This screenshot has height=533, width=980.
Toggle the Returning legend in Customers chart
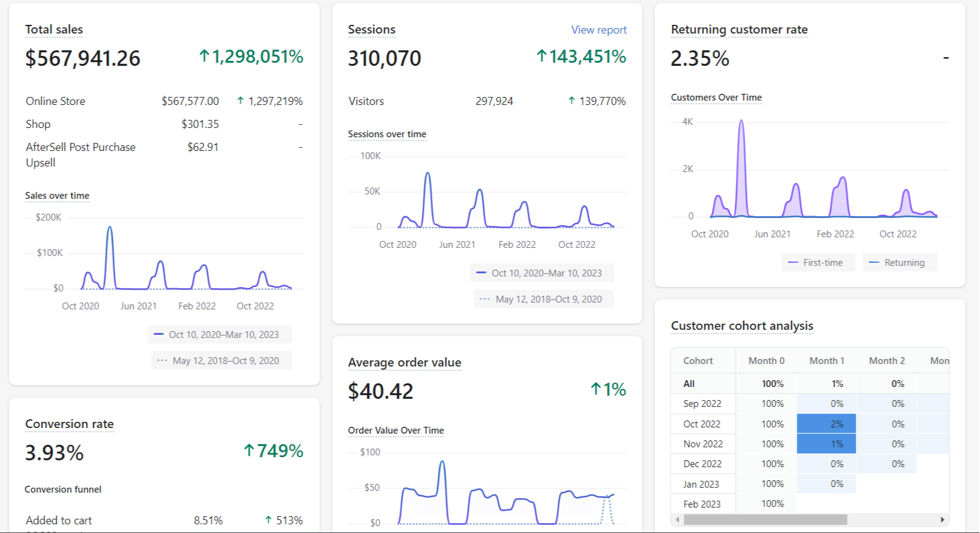899,262
